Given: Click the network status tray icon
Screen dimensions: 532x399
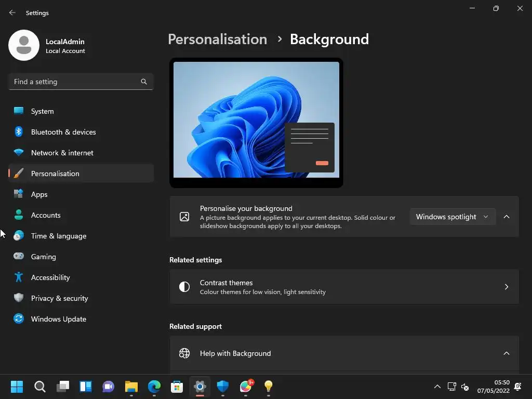Looking at the screenshot, I should 451,387.
